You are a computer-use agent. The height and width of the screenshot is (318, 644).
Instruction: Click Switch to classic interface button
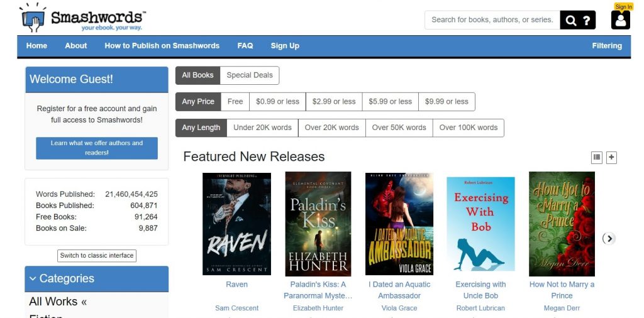click(x=97, y=256)
